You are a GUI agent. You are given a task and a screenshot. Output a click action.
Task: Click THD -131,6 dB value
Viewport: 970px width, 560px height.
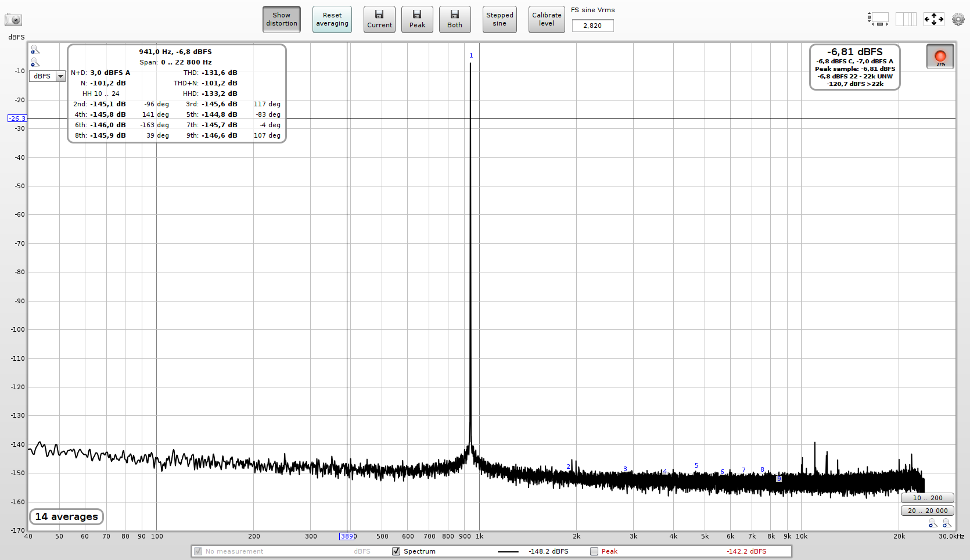(220, 73)
